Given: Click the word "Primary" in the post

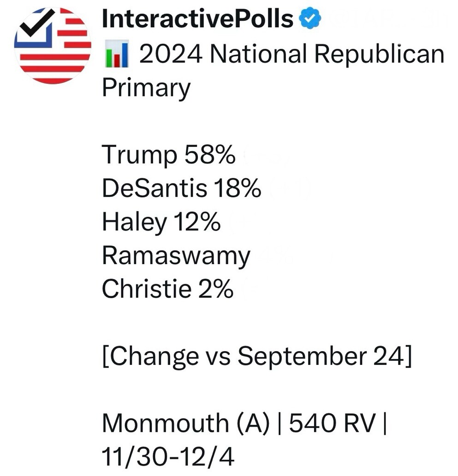Looking at the screenshot, I should coord(146,88).
